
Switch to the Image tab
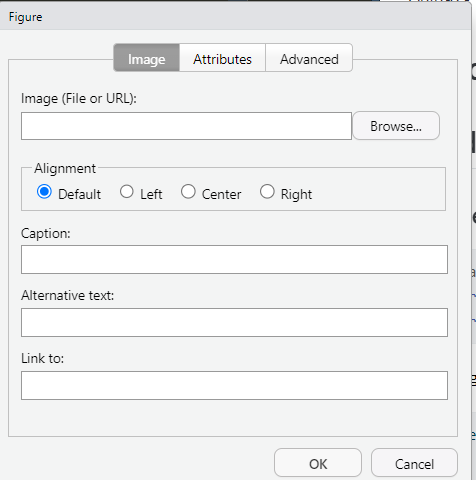(x=146, y=58)
